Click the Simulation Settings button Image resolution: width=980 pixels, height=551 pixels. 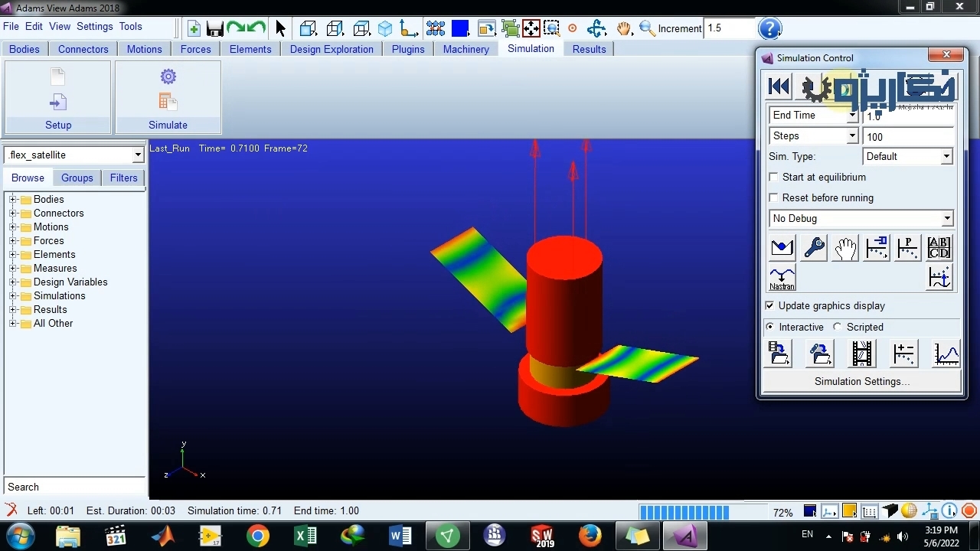pyautogui.click(x=861, y=381)
